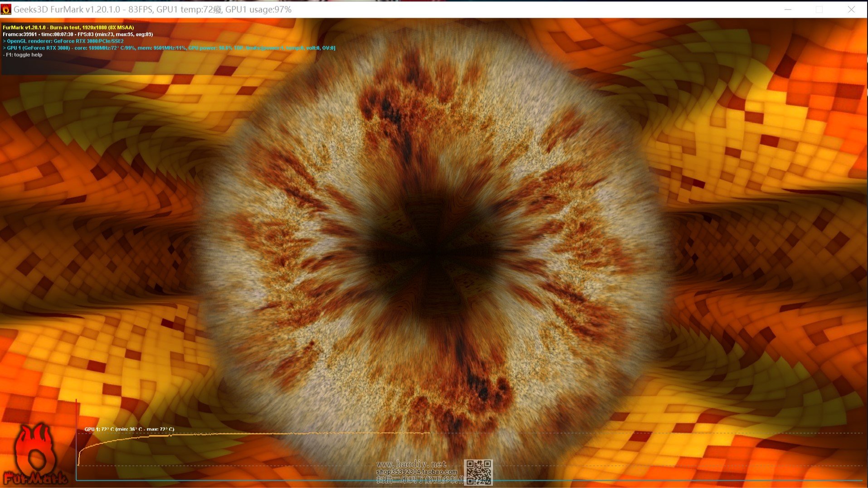Click the Burn-in test 1920x1080 header line
The width and height of the screenshot is (868, 488).
coord(68,28)
